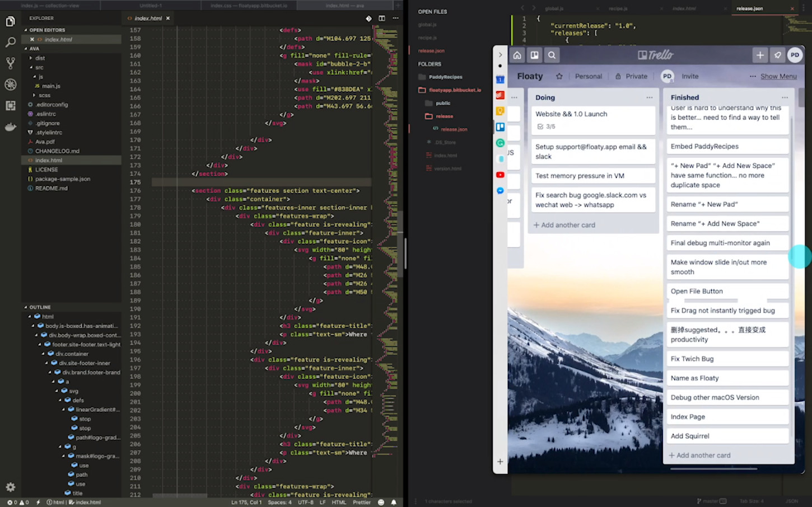Click the notification bell in VS Code status bar
Screen dimensions: 812x507
(394, 502)
